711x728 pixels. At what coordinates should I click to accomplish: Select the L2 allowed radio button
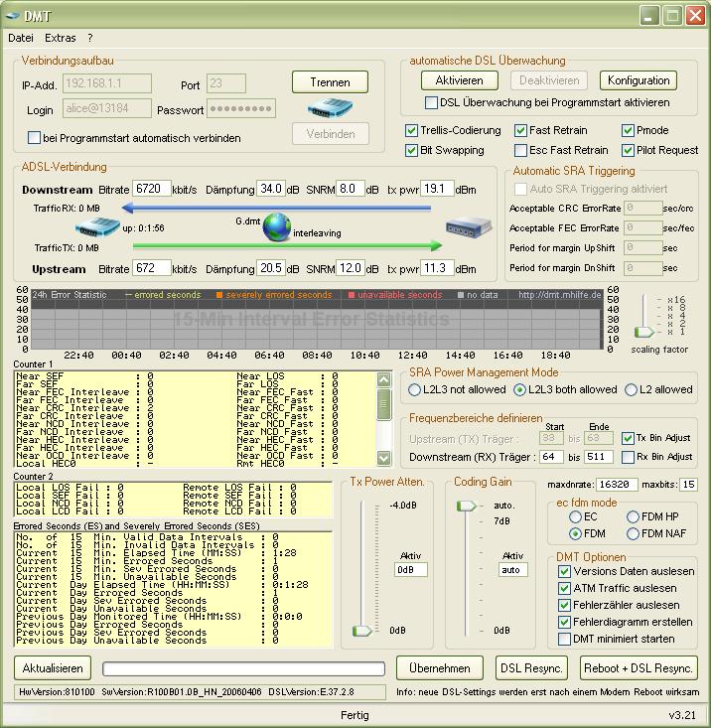[631, 390]
